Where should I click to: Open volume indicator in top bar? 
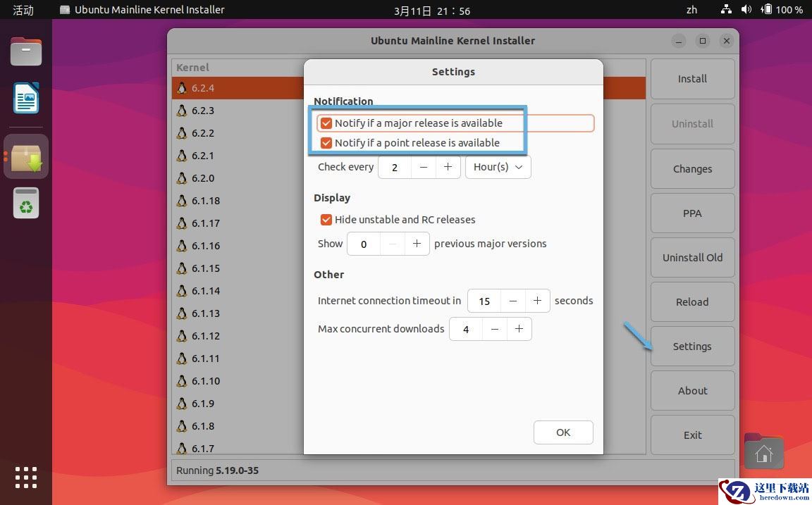pyautogui.click(x=746, y=9)
